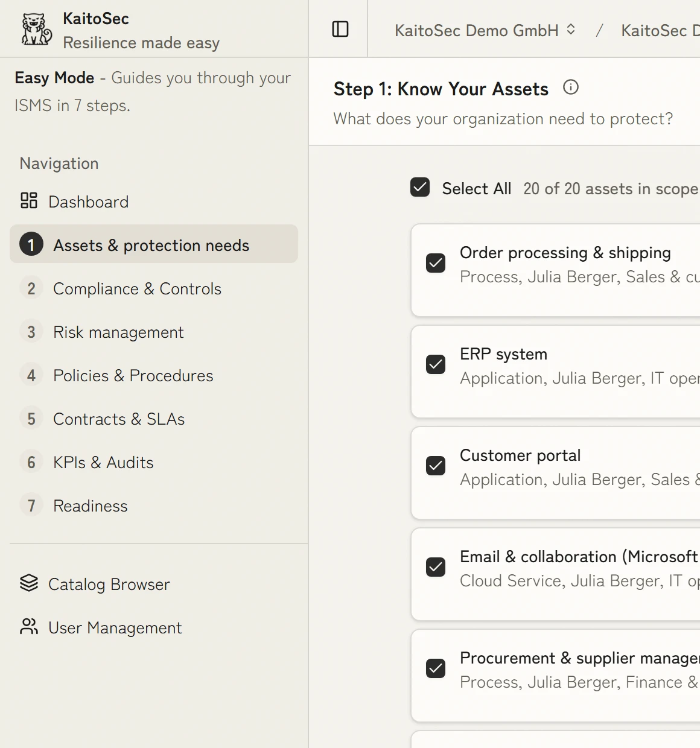
Task: Click step 4 number badge
Action: (x=31, y=375)
